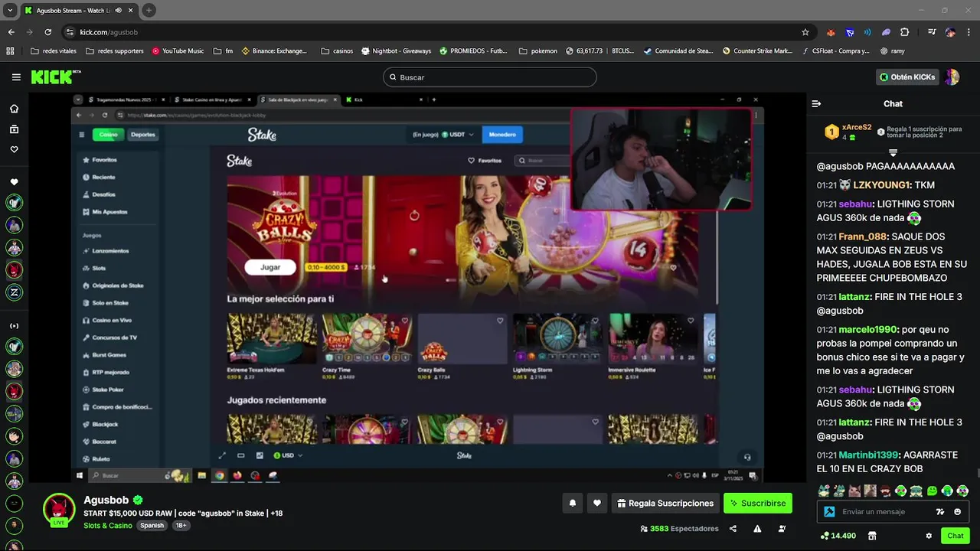
Task: Click the Agusbob channel avatar
Action: (x=59, y=510)
